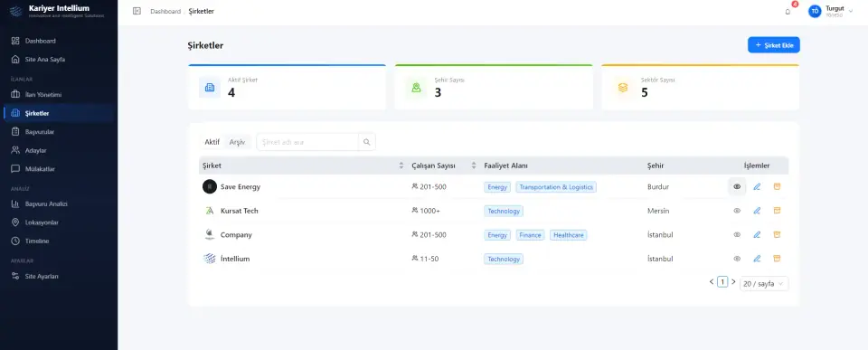Image resolution: width=868 pixels, height=350 pixels.
Task: Click the Mersin city cell
Action: (658, 211)
